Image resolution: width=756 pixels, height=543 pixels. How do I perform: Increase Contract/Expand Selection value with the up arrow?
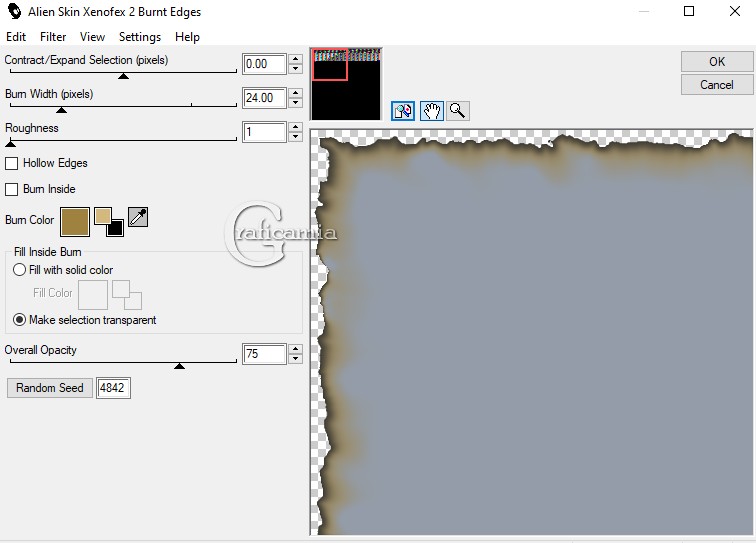pyautogui.click(x=295, y=59)
